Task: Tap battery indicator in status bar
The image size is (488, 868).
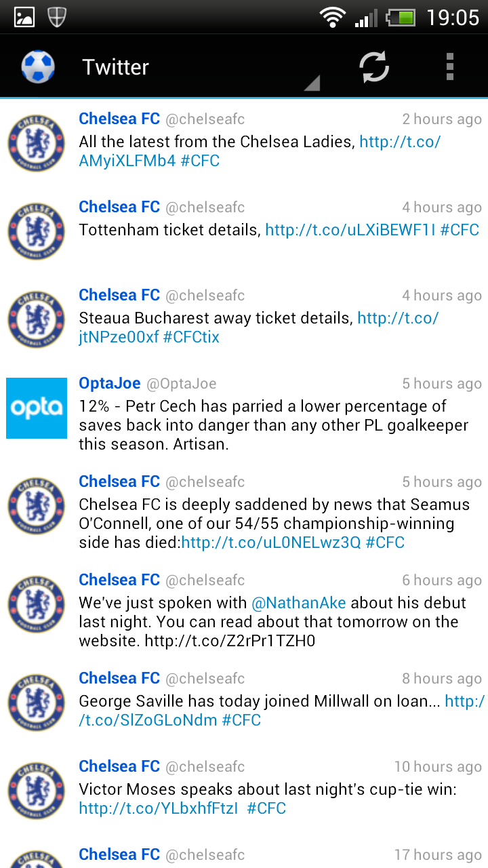Action: 401,17
